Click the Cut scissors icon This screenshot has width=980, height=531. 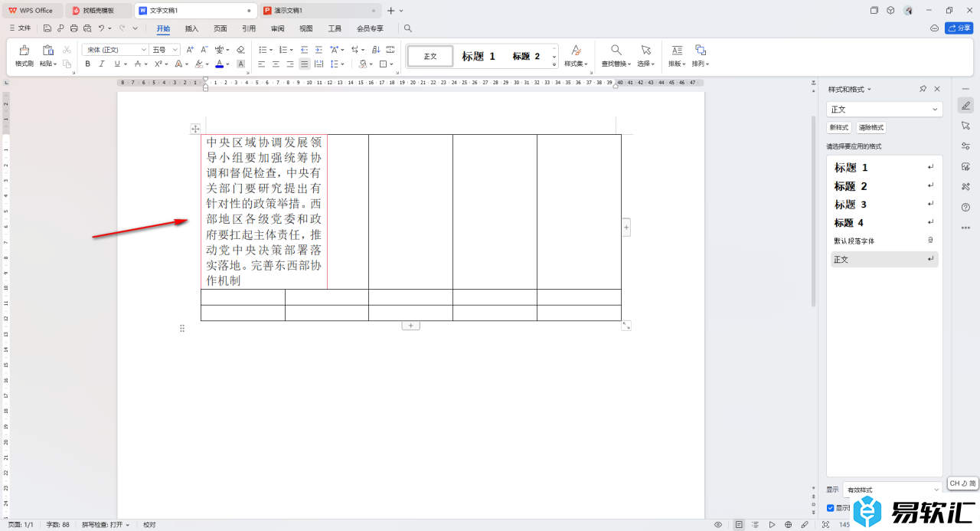tap(67, 50)
